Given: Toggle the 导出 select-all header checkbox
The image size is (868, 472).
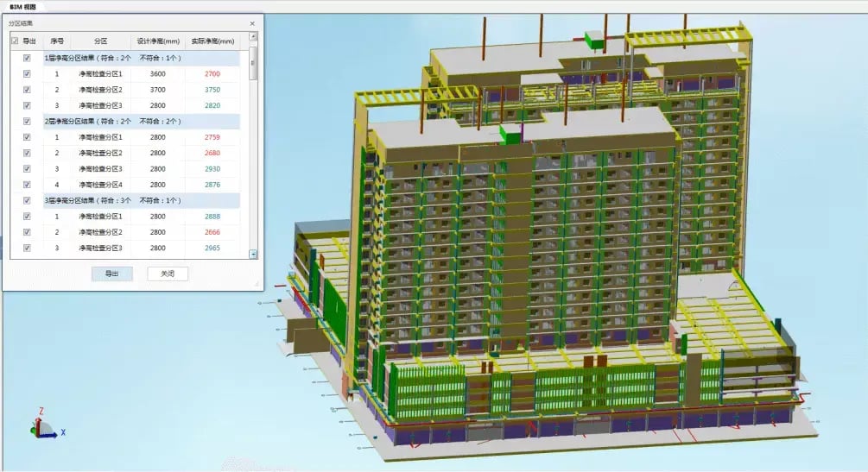Looking at the screenshot, I should coord(14,41).
